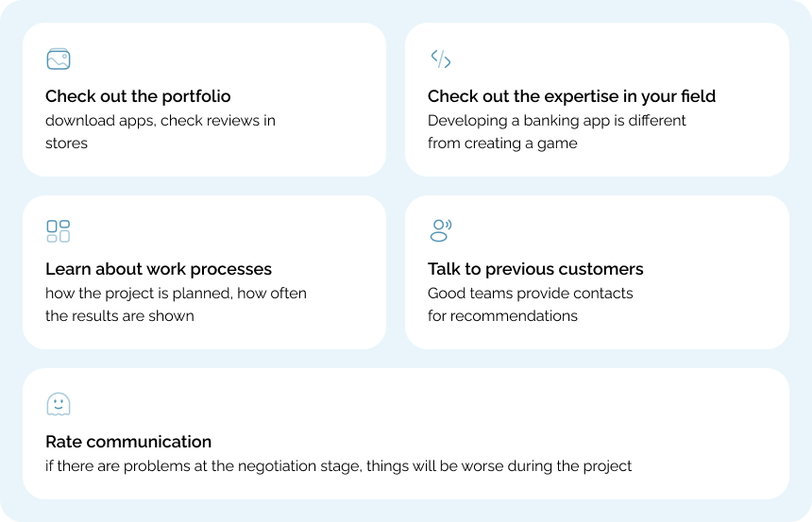
Task: Open the "Talk to previous customers" heading
Action: point(535,269)
